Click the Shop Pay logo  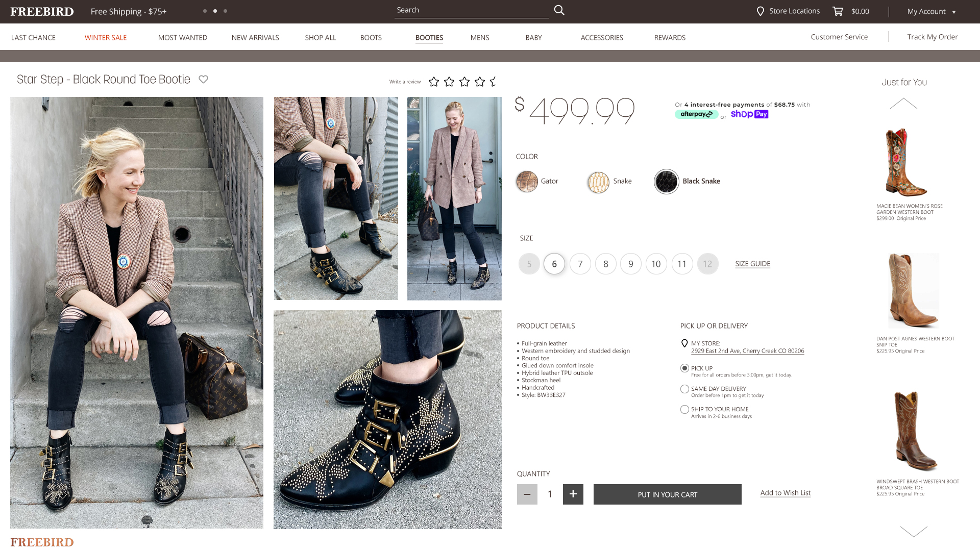click(749, 114)
